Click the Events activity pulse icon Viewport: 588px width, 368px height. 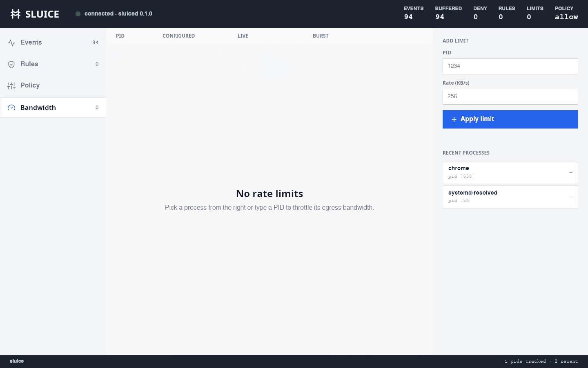click(11, 43)
